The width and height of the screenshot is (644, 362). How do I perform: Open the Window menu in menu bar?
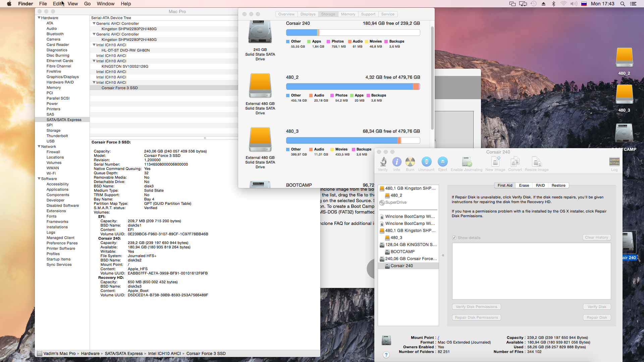(105, 4)
